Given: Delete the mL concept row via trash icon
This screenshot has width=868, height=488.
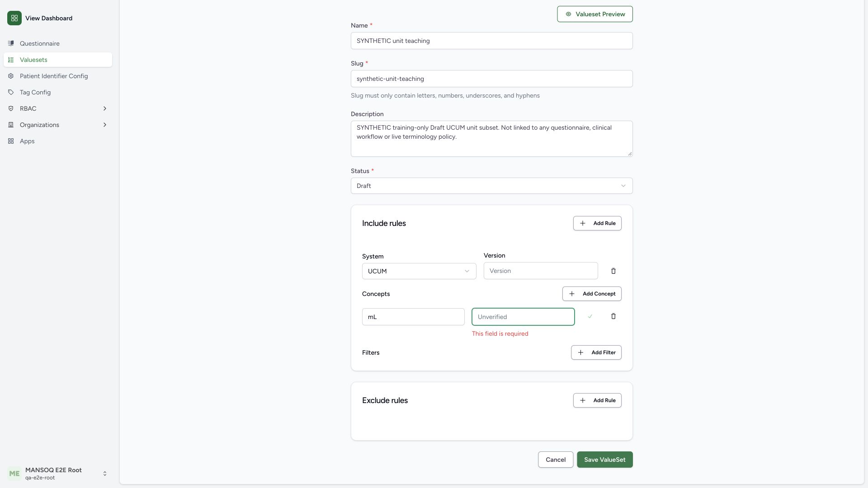Looking at the screenshot, I should coord(613,316).
